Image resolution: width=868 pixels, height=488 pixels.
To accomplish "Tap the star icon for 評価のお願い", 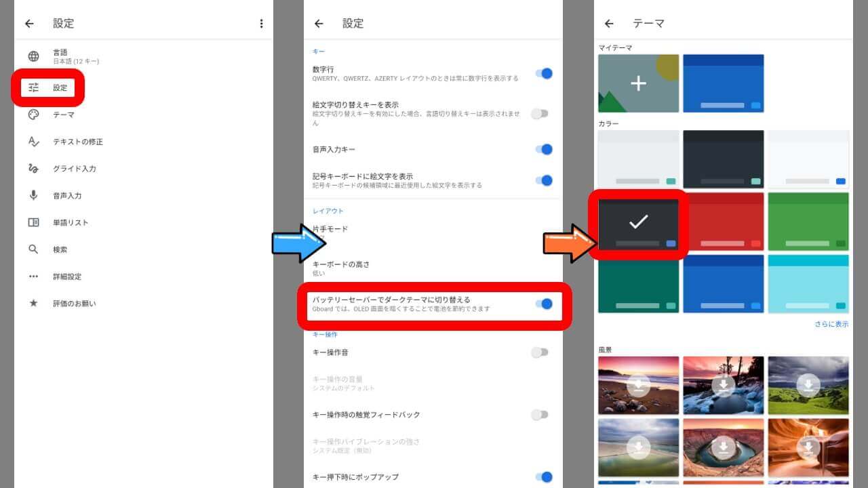I will (x=33, y=303).
